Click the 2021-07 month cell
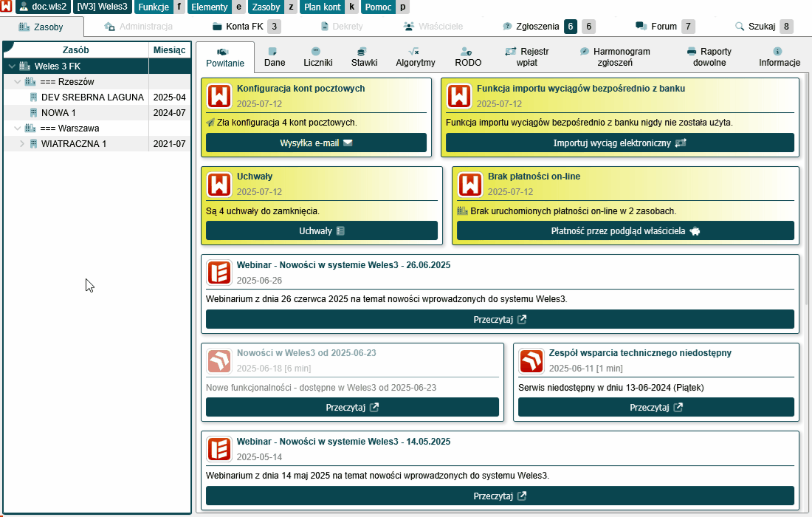 169,144
